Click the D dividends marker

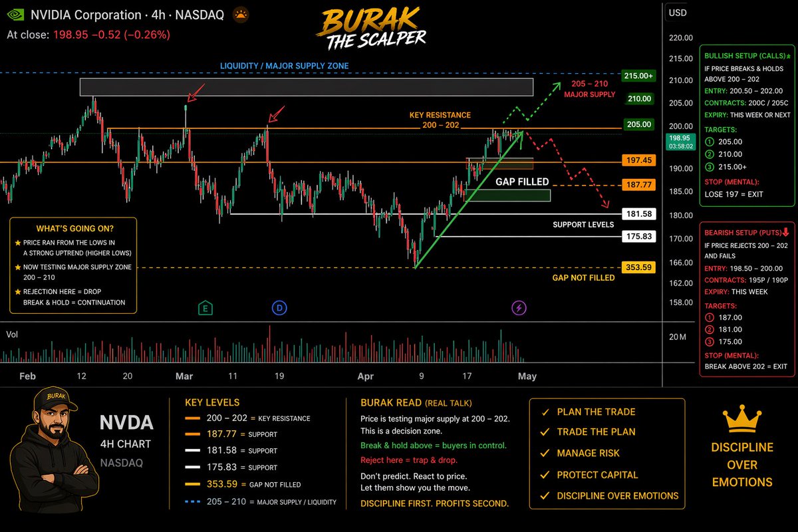279,308
